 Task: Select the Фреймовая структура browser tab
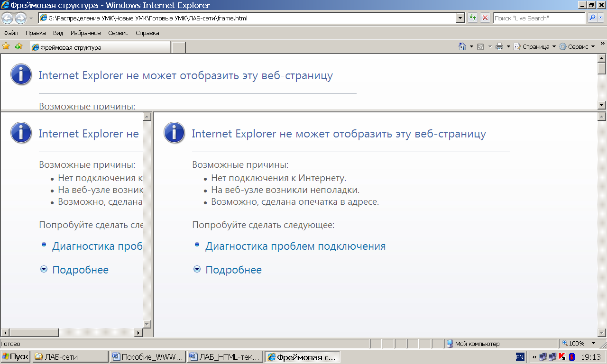click(x=100, y=47)
